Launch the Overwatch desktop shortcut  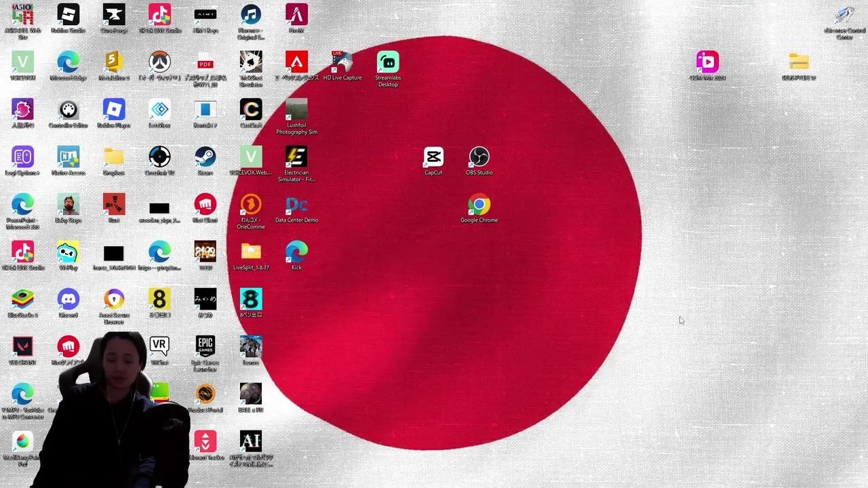pyautogui.click(x=159, y=62)
